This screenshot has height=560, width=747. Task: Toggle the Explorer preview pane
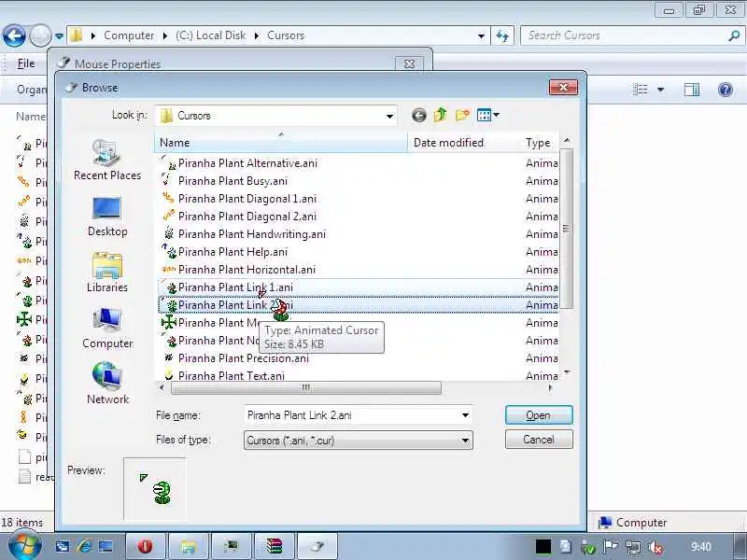(691, 89)
